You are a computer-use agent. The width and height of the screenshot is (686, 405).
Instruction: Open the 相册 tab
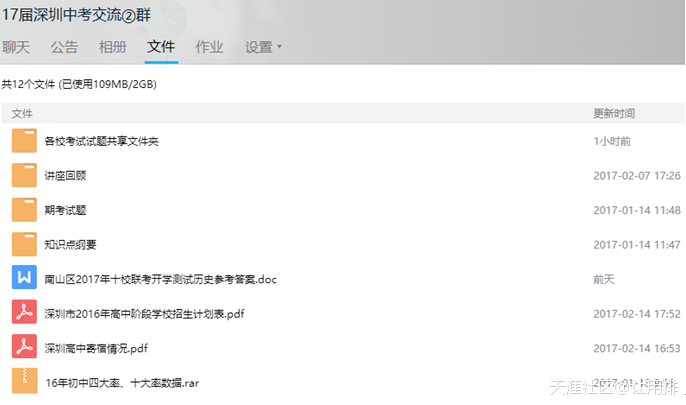[x=112, y=47]
